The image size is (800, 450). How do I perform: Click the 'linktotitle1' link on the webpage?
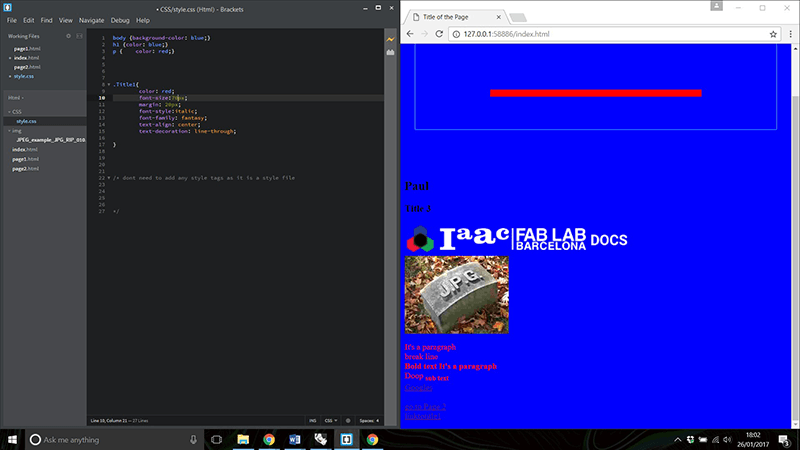pos(422,416)
